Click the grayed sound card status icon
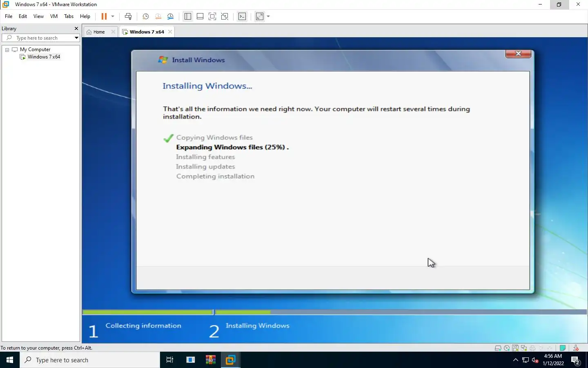 tap(541, 348)
